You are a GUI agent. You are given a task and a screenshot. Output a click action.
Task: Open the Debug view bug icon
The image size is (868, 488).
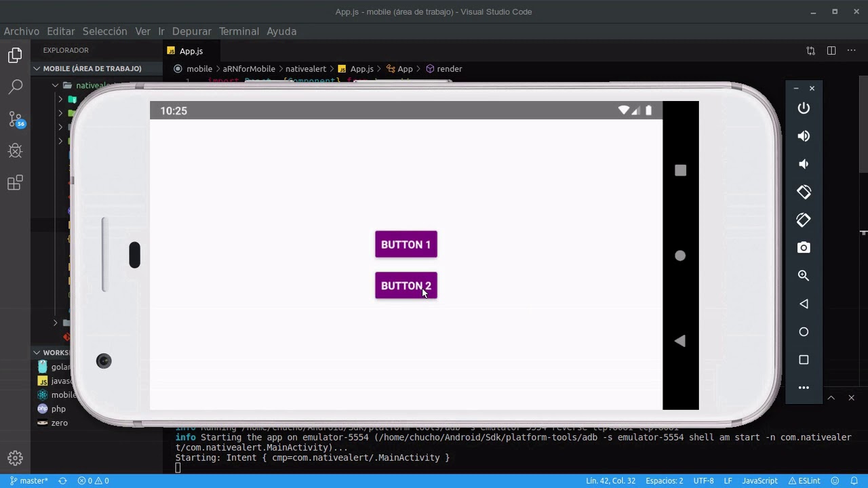[15, 150]
